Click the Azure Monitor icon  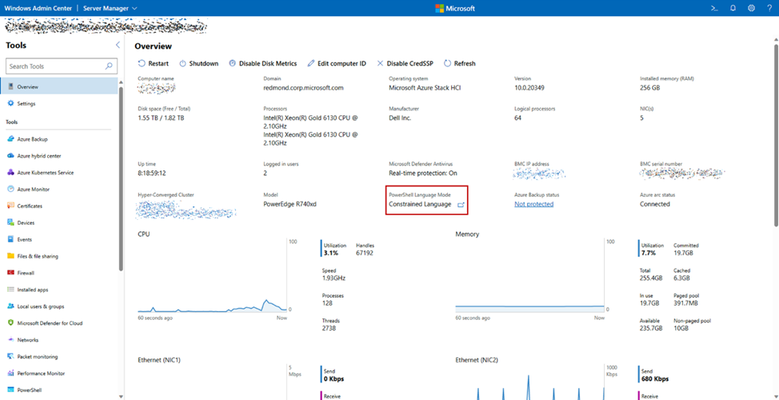[x=10, y=189]
